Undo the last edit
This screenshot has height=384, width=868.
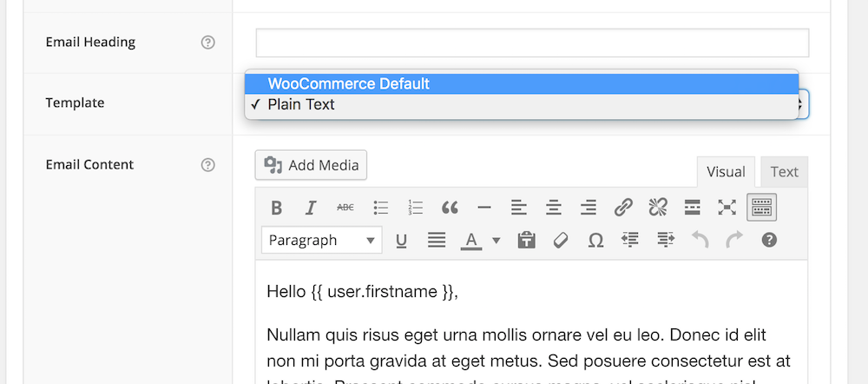700,240
